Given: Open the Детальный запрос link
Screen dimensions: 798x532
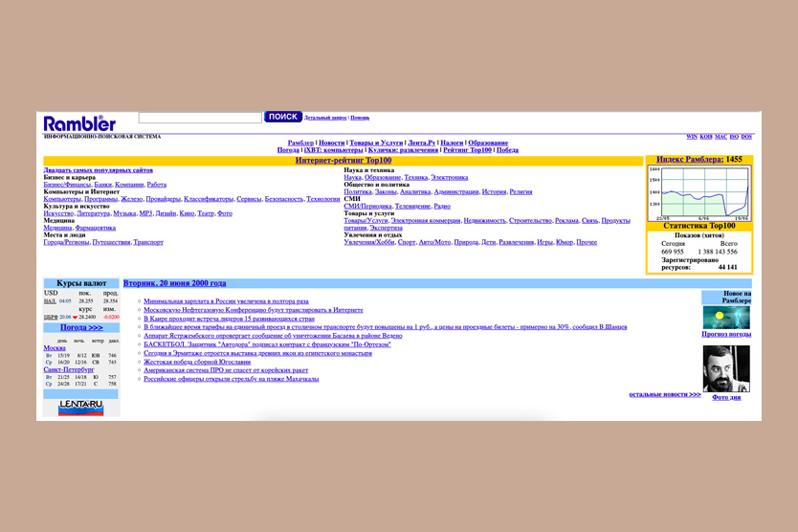Looking at the screenshot, I should pyautogui.click(x=325, y=118).
